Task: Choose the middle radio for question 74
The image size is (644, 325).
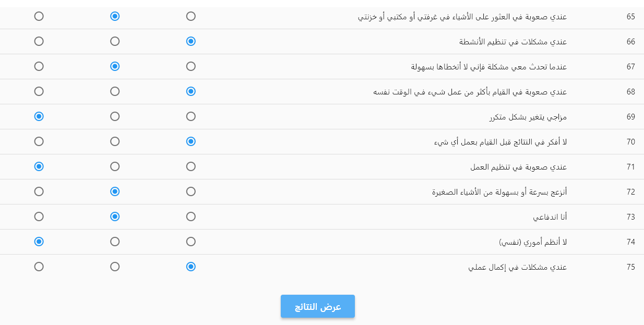Action: pos(115,242)
